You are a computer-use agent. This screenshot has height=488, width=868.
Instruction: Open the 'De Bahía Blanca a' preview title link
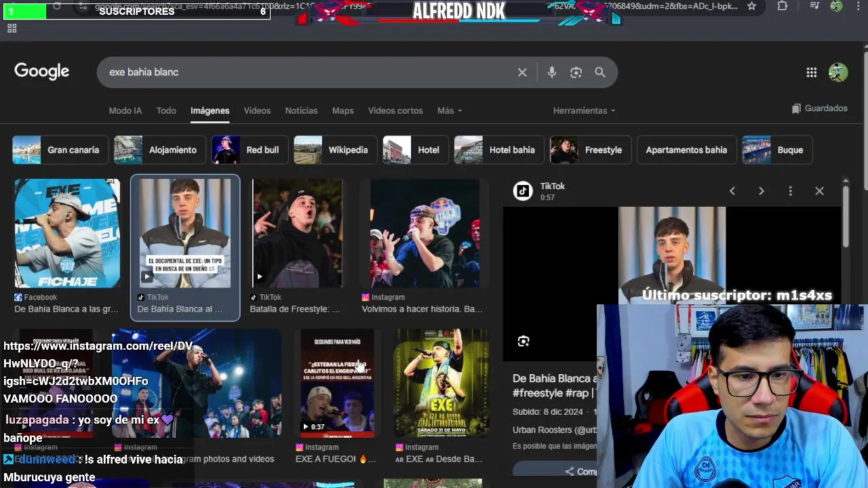(555, 385)
